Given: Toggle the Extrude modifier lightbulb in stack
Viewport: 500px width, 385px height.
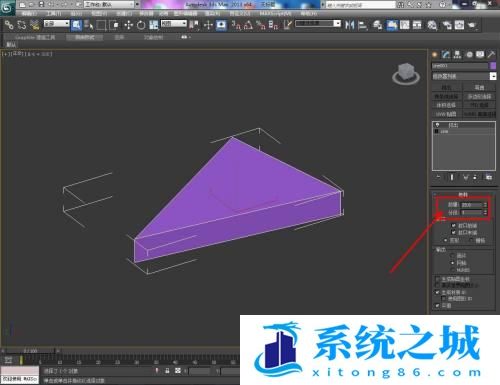Looking at the screenshot, I should pos(437,125).
